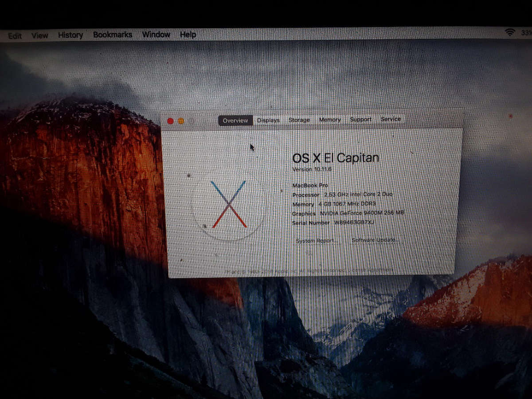This screenshot has height=399, width=532.
Task: Click the OS X El Capitan X logo
Action: [229, 204]
